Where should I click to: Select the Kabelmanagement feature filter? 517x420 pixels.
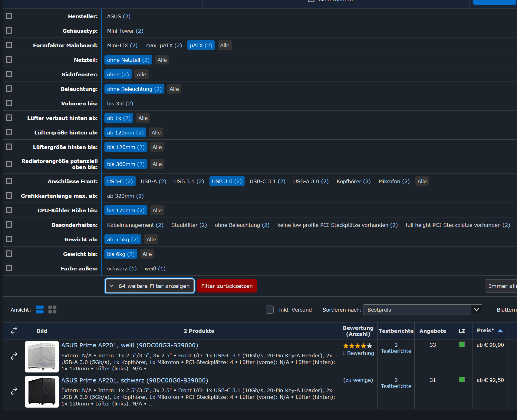135,225
